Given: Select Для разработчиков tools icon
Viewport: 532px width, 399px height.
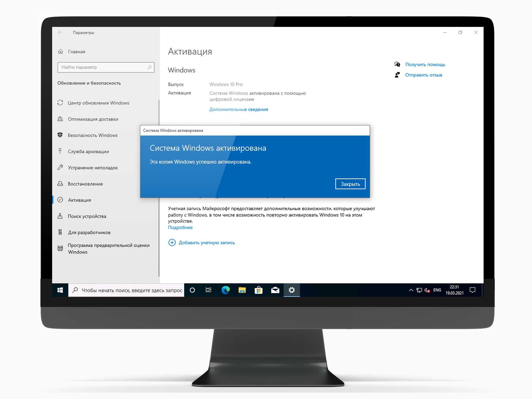Looking at the screenshot, I should [x=60, y=232].
